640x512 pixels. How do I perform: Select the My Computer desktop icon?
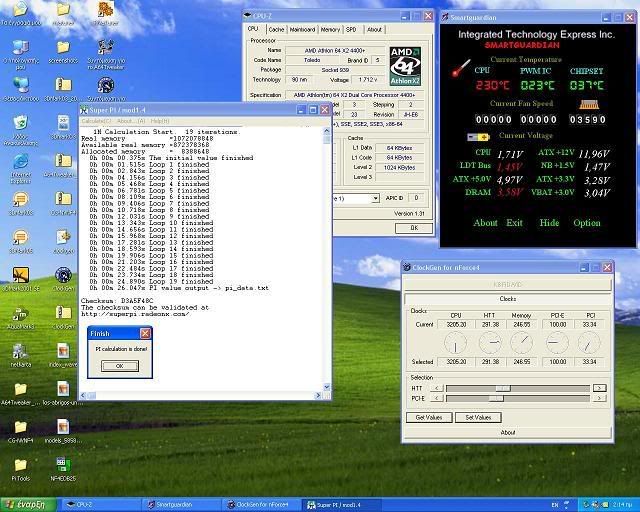[20, 47]
